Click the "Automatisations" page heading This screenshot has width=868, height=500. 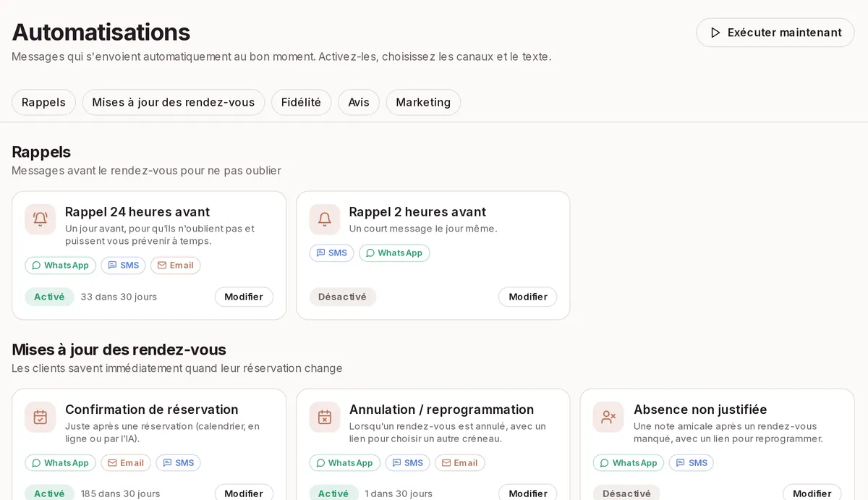pyautogui.click(x=101, y=33)
